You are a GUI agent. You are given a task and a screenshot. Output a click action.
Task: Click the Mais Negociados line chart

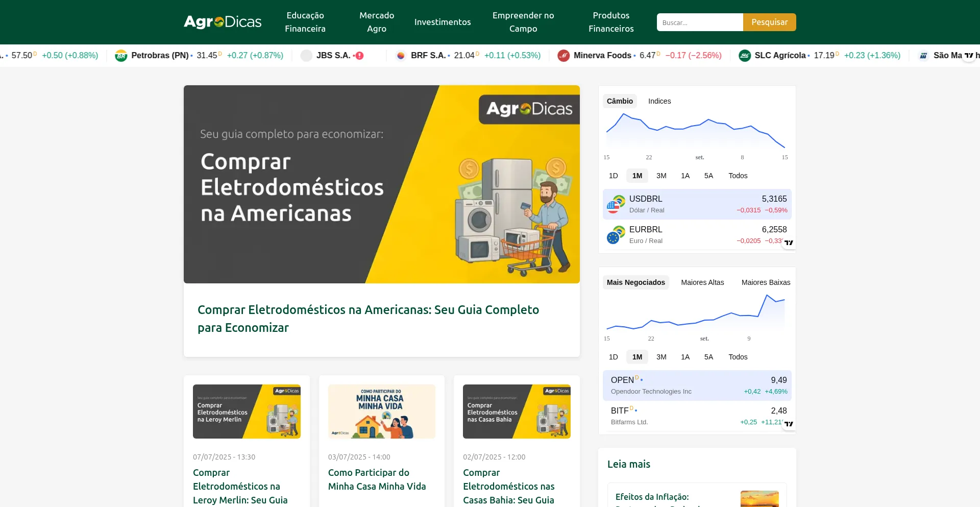[x=695, y=312]
